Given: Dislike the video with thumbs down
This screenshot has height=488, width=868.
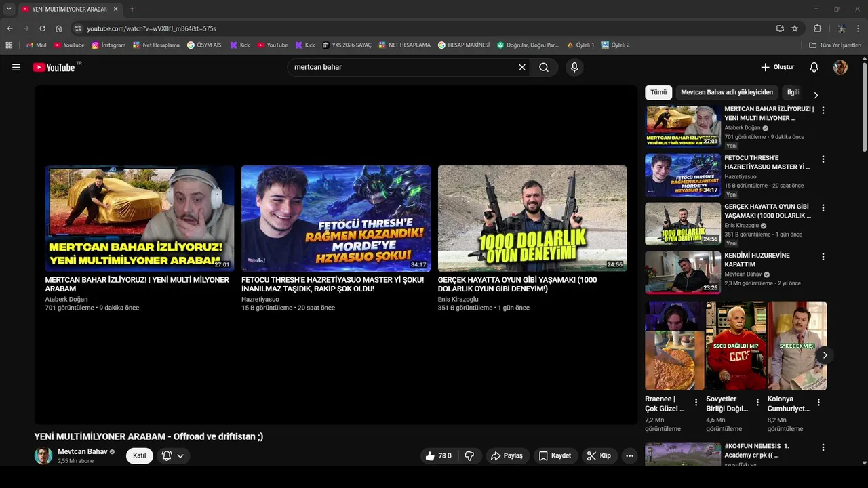Looking at the screenshot, I should [x=469, y=455].
